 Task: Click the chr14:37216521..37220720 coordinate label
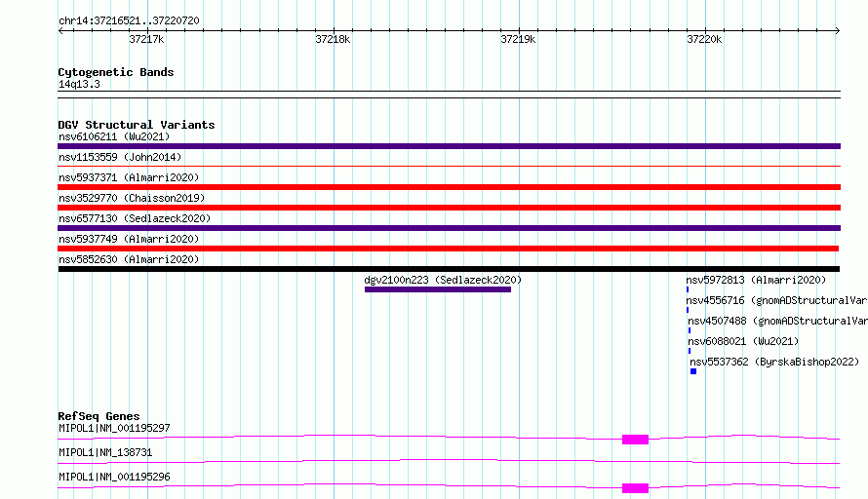[129, 20]
